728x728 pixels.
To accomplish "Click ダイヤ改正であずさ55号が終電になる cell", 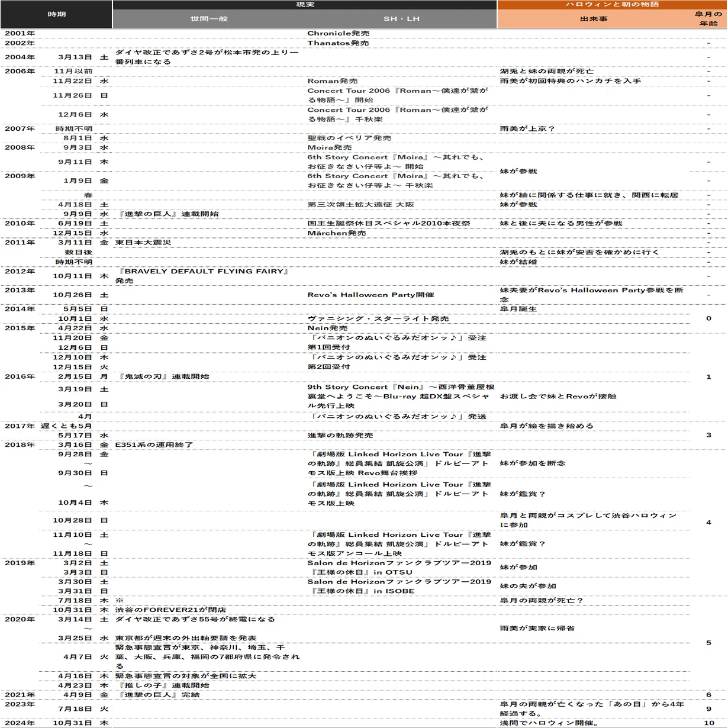I will [x=195, y=620].
